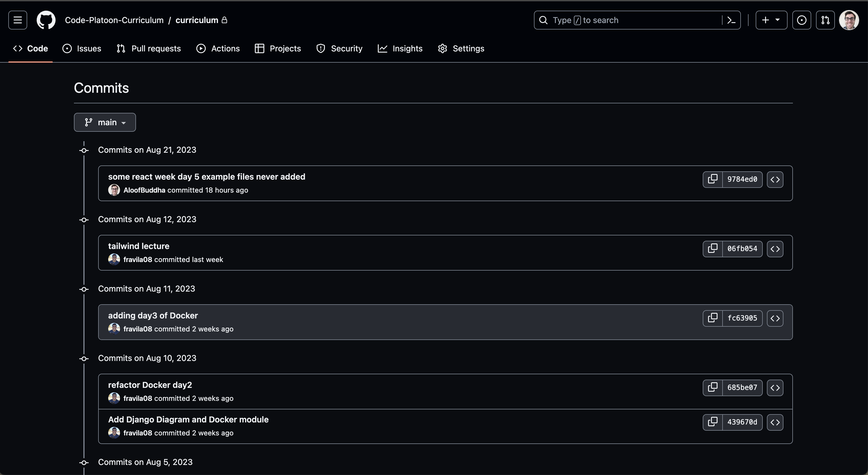The image size is (868, 475).
Task: Open the command palette icon
Action: pos(731,20)
